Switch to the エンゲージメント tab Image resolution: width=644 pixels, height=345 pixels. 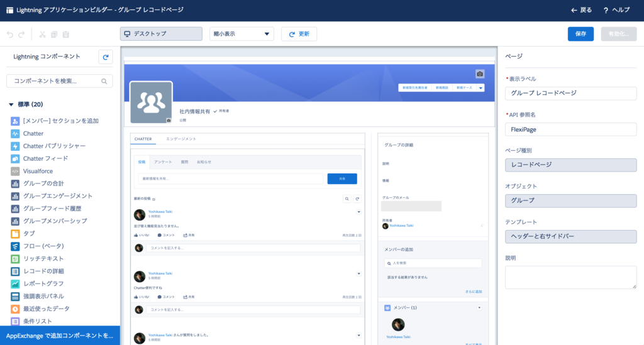click(181, 139)
